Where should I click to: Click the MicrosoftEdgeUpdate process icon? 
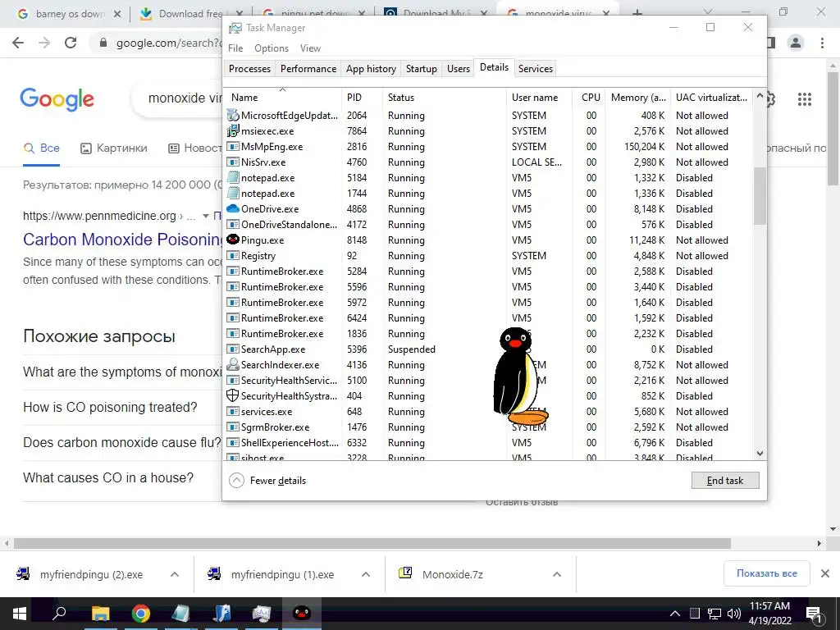232,115
